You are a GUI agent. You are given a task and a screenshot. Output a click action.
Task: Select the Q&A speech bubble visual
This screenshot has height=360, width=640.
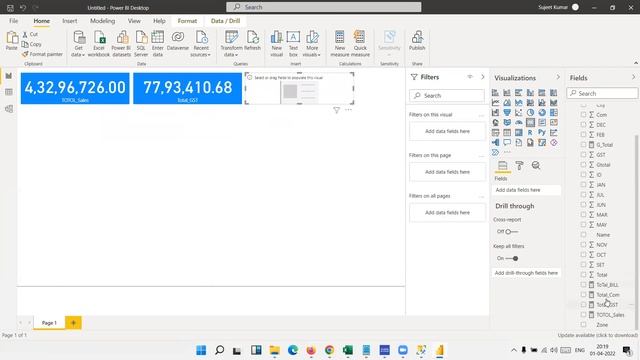(507, 142)
